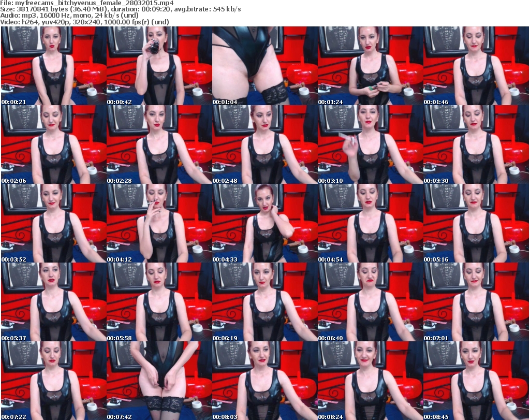This screenshot has width=530, height=420.
Task: Open the frame labeled 00:04:12
Action: [x=159, y=223]
